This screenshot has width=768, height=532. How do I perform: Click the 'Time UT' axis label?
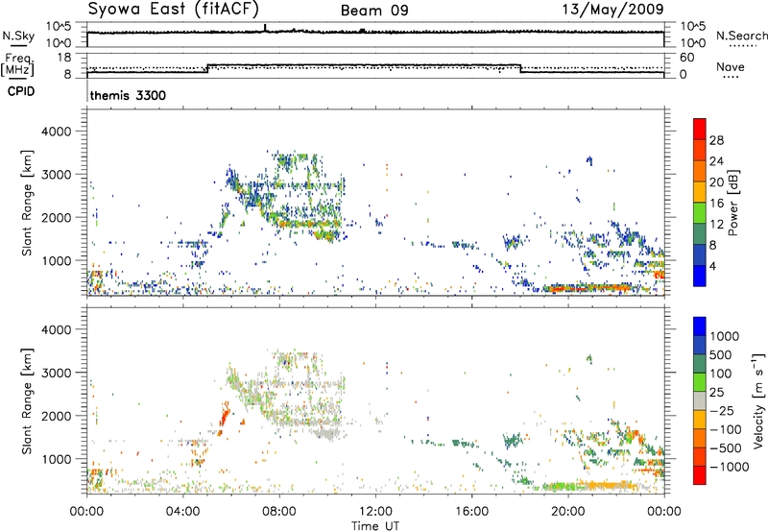pyautogui.click(x=375, y=525)
